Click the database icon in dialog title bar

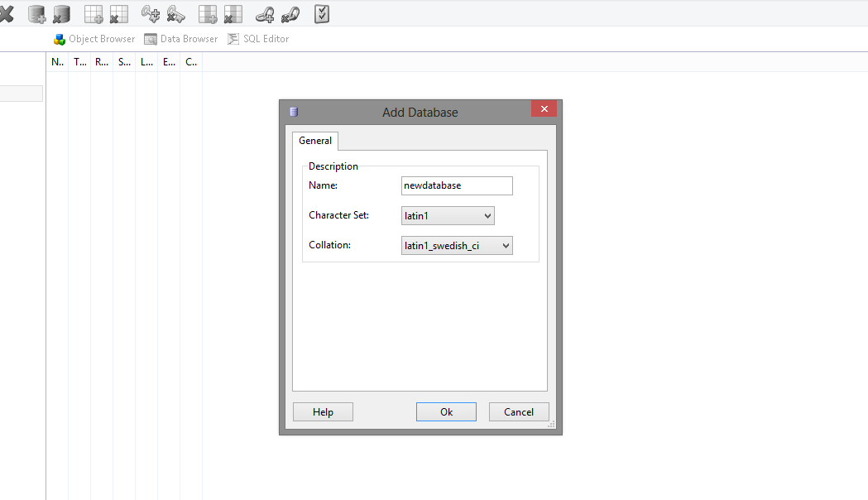(294, 112)
